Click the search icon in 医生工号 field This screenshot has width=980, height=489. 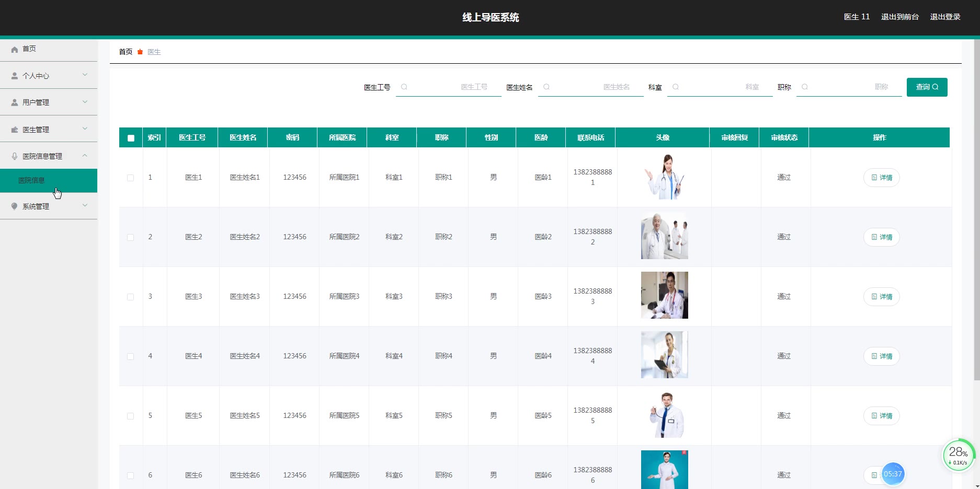(x=404, y=87)
